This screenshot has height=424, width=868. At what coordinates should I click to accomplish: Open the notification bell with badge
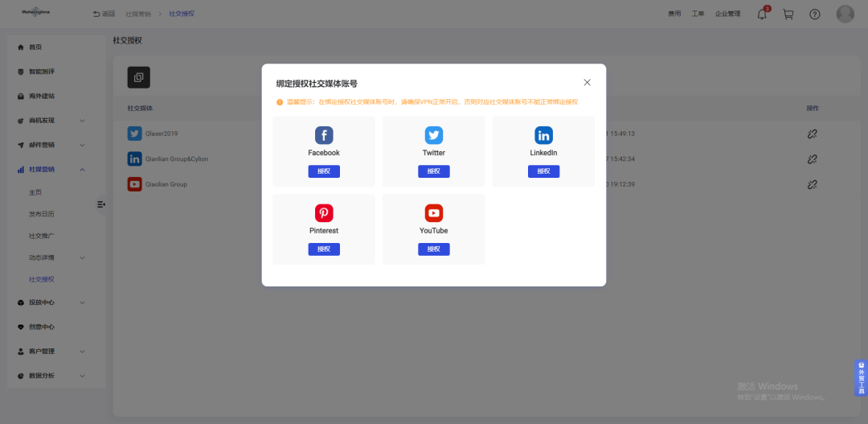(763, 14)
